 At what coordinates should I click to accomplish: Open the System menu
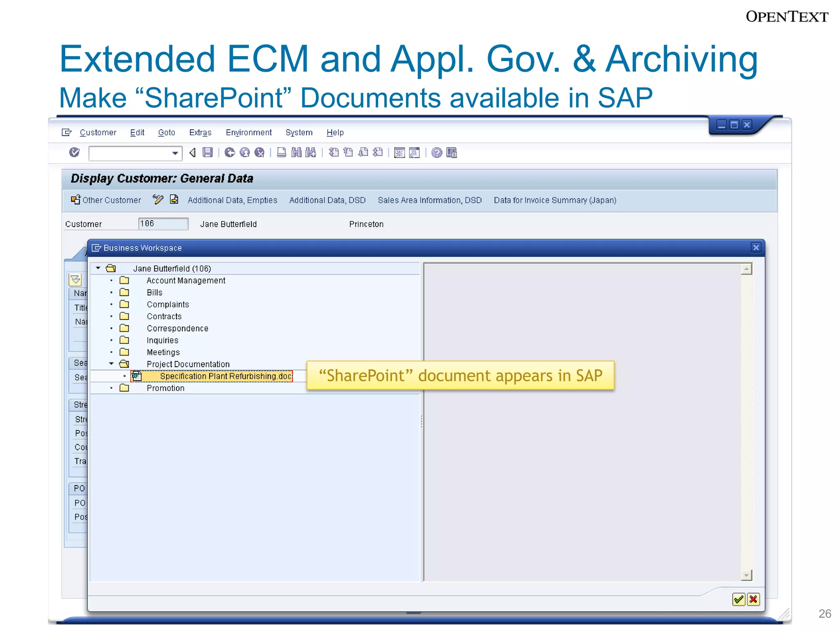coord(299,132)
